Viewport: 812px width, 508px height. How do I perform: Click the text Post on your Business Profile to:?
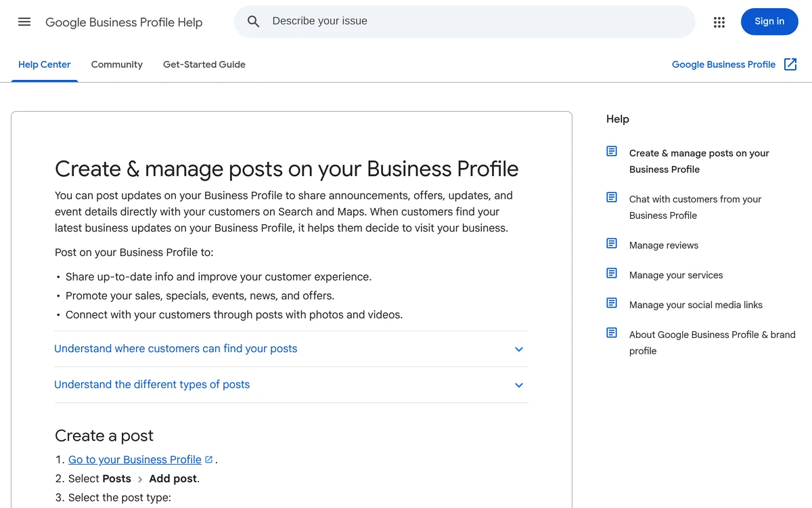134,253
